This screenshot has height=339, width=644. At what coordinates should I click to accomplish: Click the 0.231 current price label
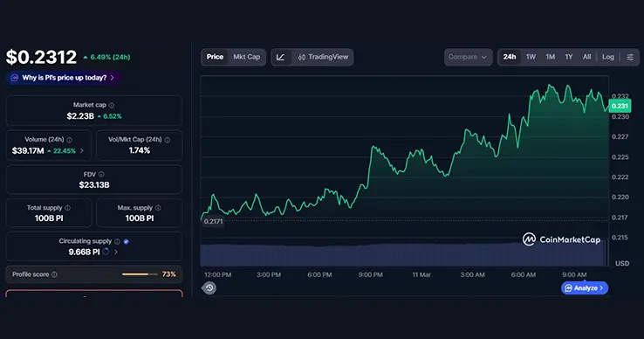click(x=620, y=106)
